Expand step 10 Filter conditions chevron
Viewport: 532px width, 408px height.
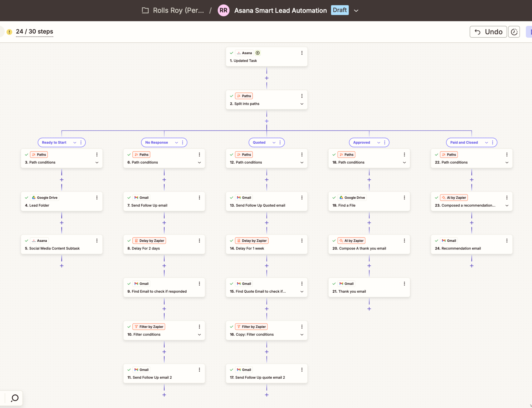(199, 335)
